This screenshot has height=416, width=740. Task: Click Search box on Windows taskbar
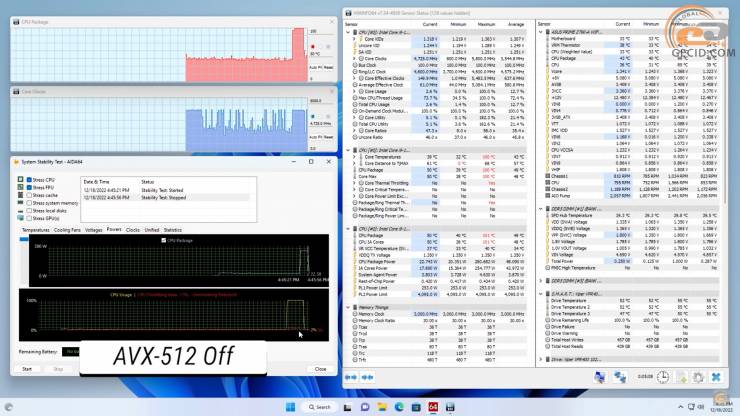[x=320, y=407]
